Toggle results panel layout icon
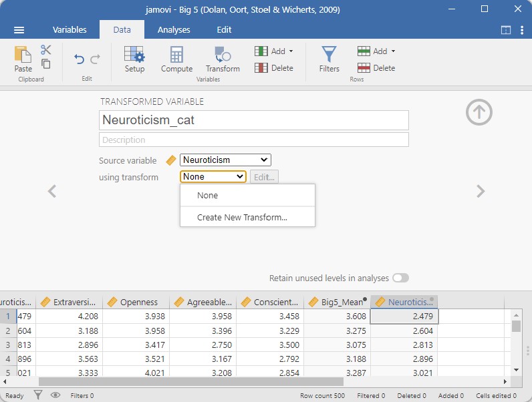The width and height of the screenshot is (532, 402). (505, 30)
